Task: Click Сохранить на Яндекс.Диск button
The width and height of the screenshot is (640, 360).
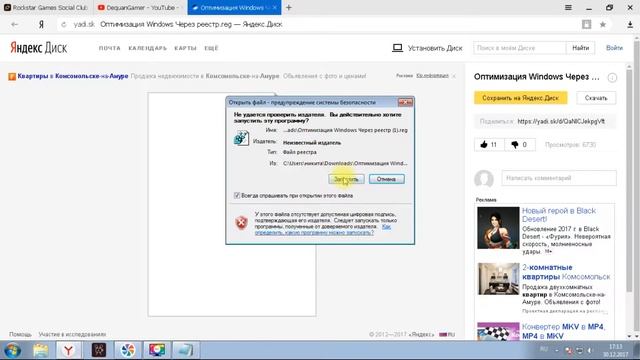Action: click(520, 98)
